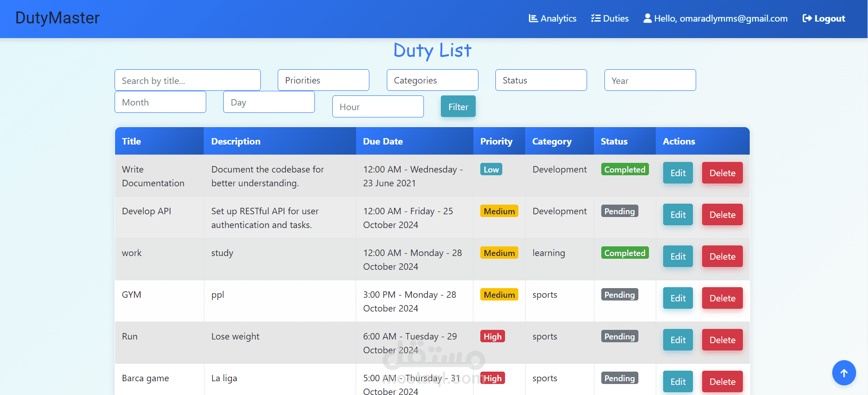Image resolution: width=868 pixels, height=395 pixels.
Task: Open the Duties menu item
Action: point(610,18)
